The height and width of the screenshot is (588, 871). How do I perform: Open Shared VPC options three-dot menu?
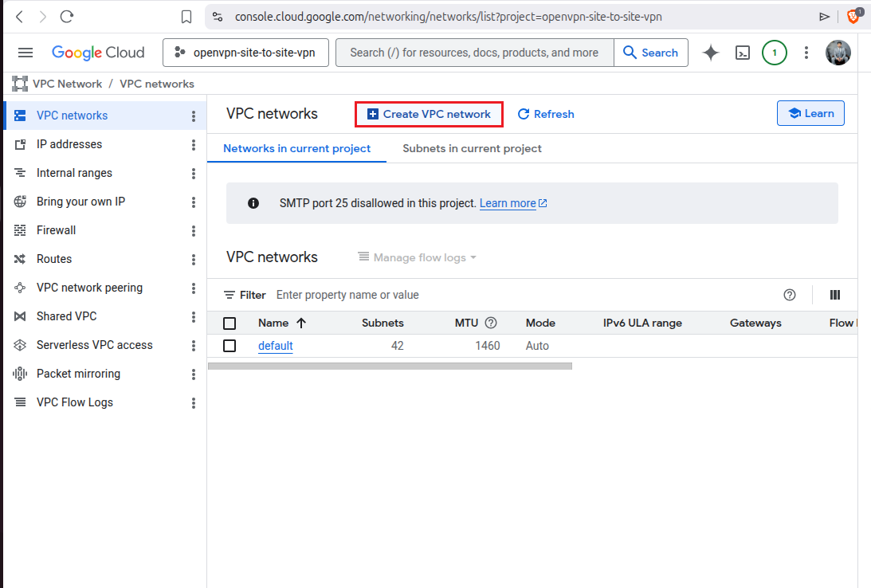click(194, 317)
